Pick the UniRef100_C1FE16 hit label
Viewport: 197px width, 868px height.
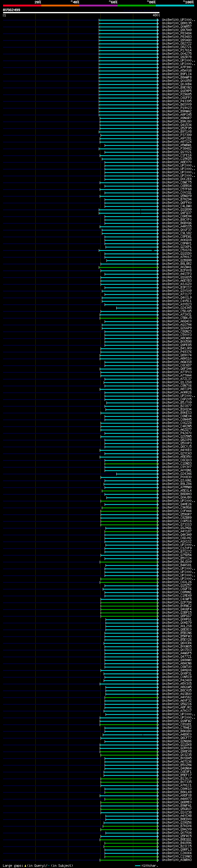177,155
